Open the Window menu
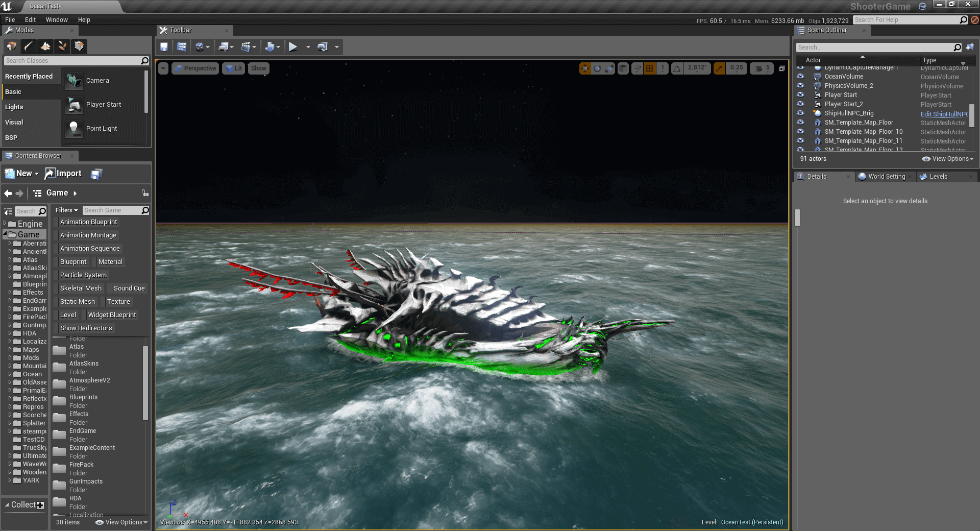 [57, 20]
